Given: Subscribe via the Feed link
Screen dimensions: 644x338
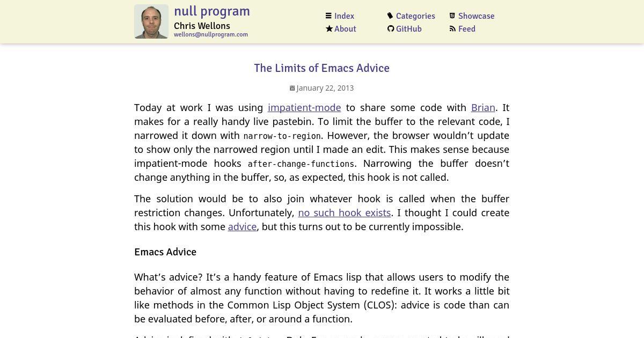Looking at the screenshot, I should pos(467,29).
